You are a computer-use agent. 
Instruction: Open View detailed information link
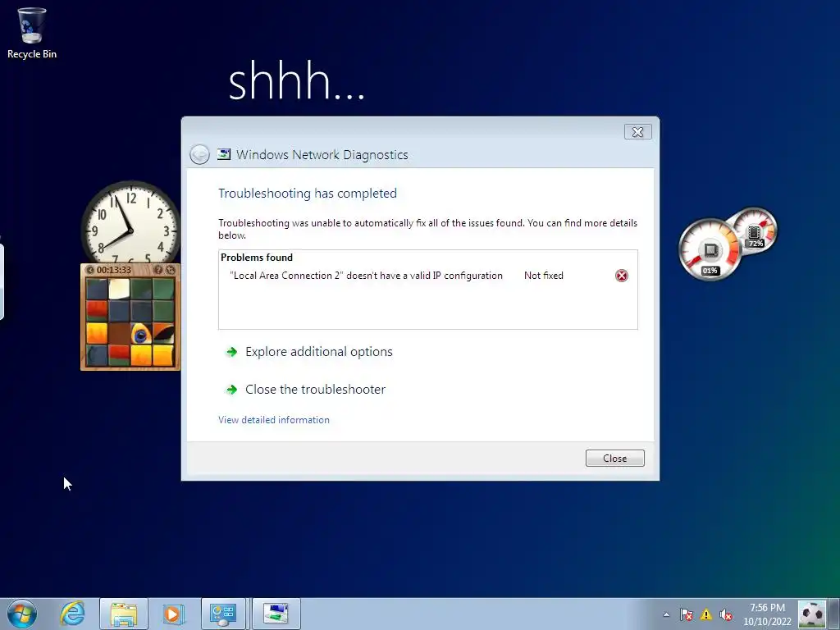pyautogui.click(x=274, y=420)
